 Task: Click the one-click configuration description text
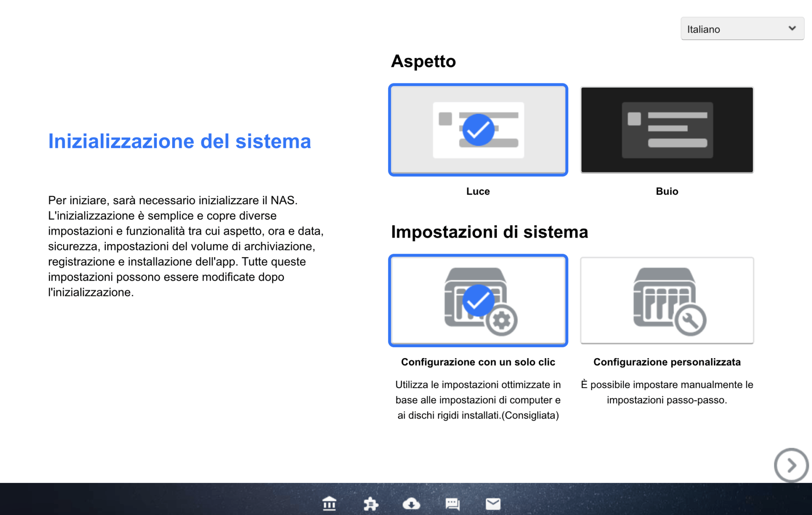coord(478,400)
